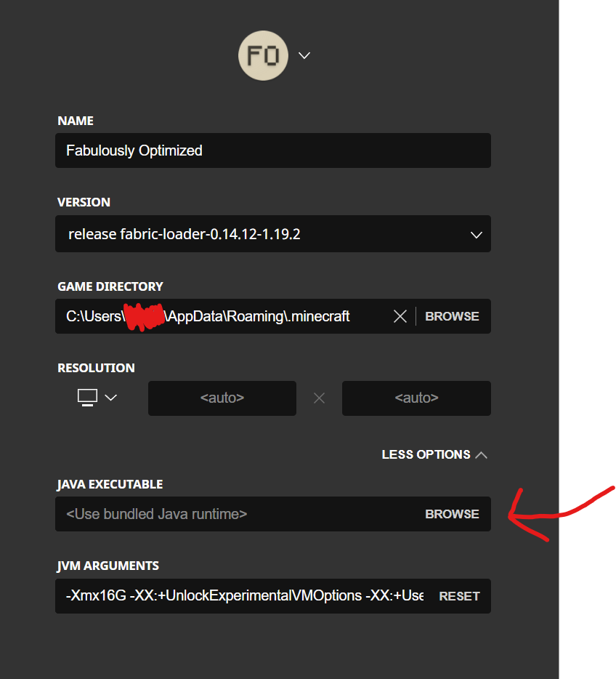The image size is (616, 679).
Task: Open the version dropdown showing fabric-loader-0.14.12-1.19.2
Action: (x=273, y=234)
